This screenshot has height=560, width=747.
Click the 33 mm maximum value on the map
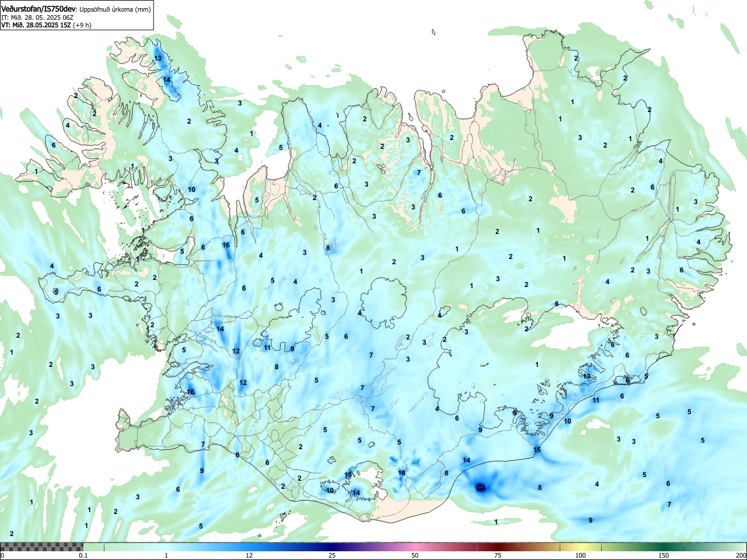pyautogui.click(x=481, y=487)
